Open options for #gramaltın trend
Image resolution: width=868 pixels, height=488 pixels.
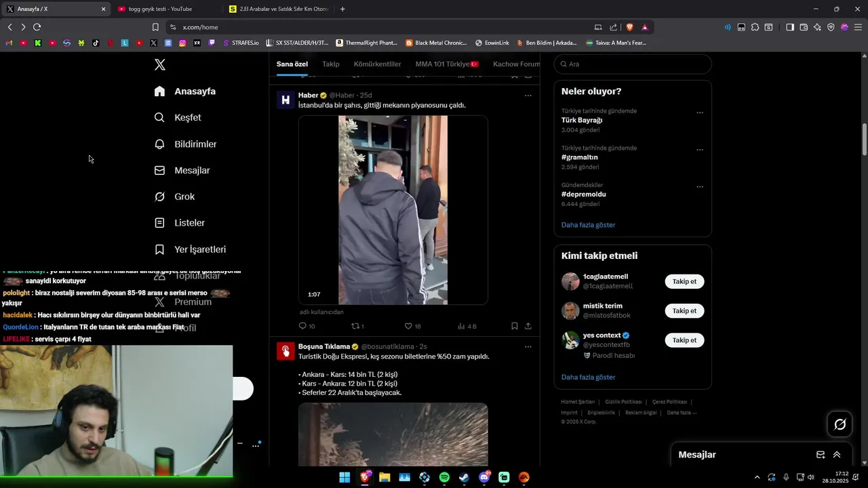[x=700, y=150]
